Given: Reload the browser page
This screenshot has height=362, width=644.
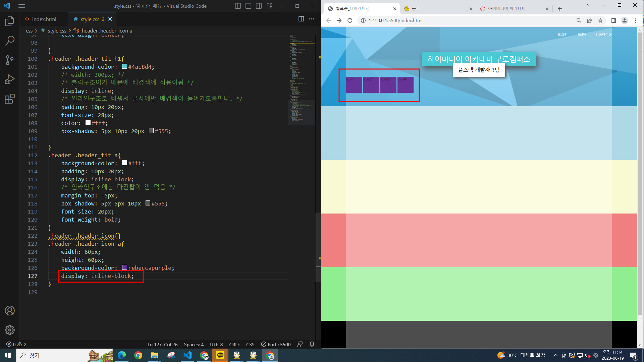Looking at the screenshot, I should click(350, 20).
